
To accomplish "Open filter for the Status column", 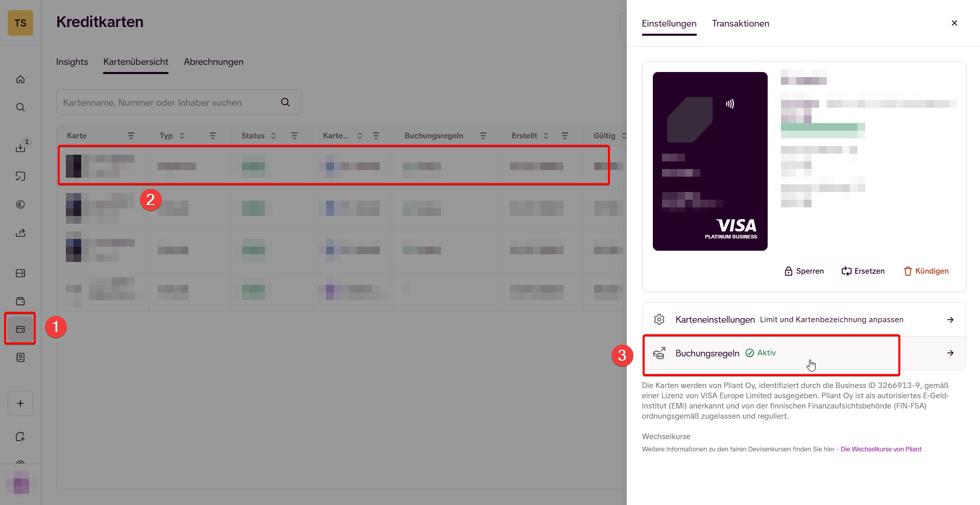I will [295, 136].
